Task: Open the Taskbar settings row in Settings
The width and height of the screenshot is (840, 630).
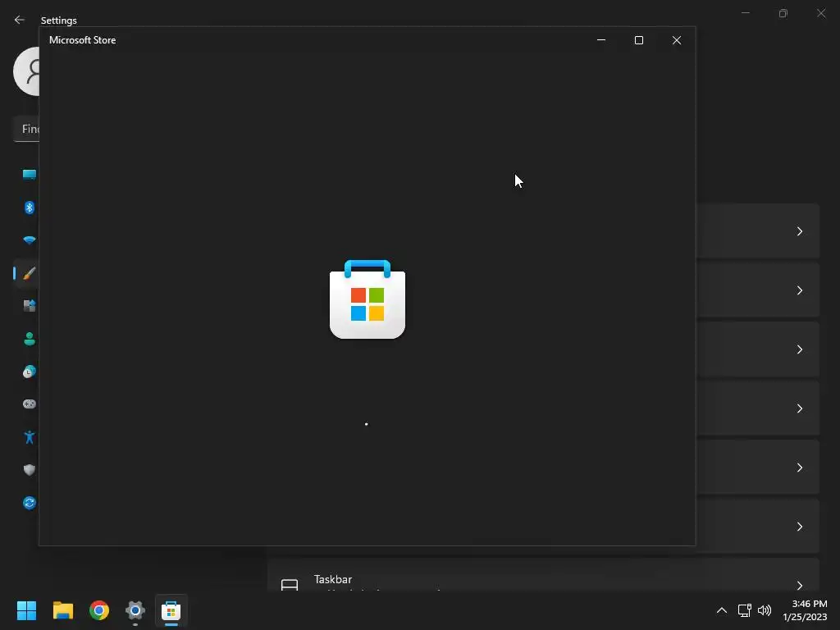Action: [543, 575]
